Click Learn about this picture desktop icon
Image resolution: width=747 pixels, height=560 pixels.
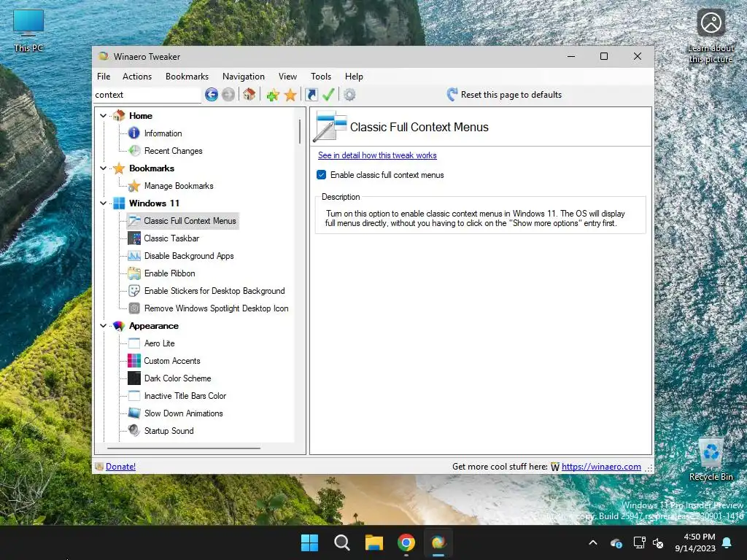711,36
